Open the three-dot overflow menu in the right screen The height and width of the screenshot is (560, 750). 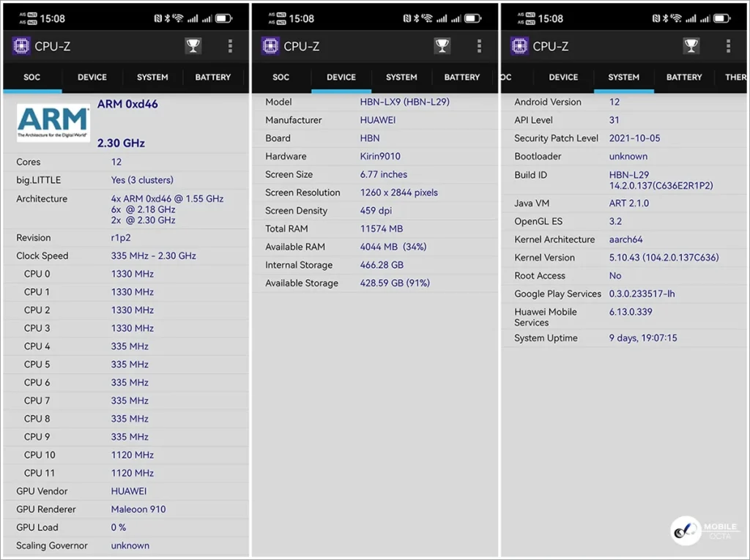729,46
